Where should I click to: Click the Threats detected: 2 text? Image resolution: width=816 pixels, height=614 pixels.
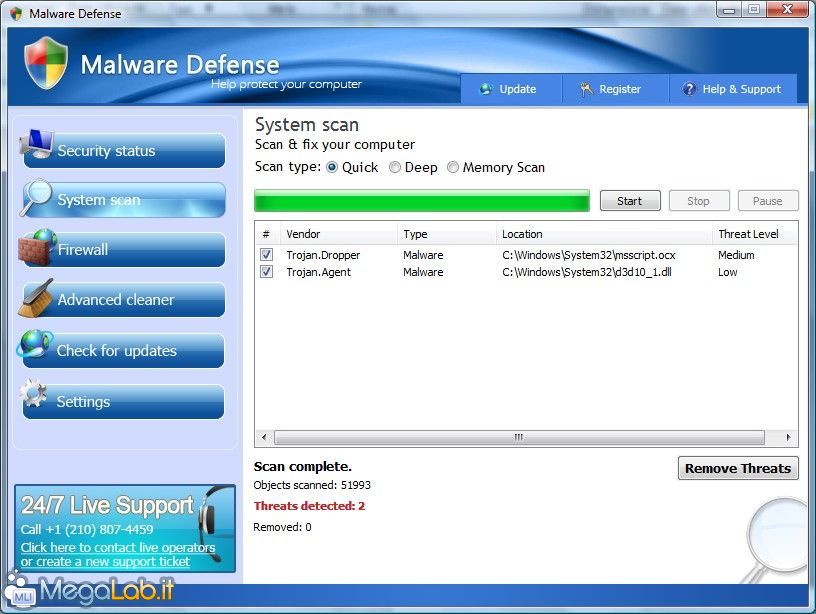click(x=309, y=506)
